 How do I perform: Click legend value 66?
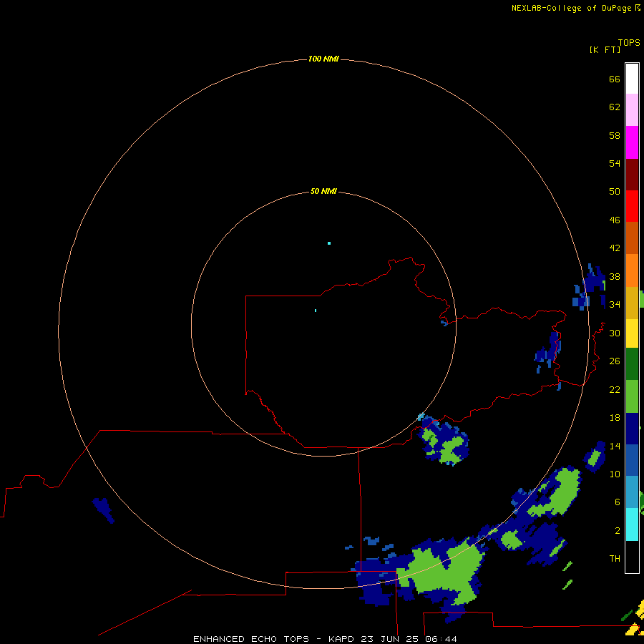pos(615,79)
